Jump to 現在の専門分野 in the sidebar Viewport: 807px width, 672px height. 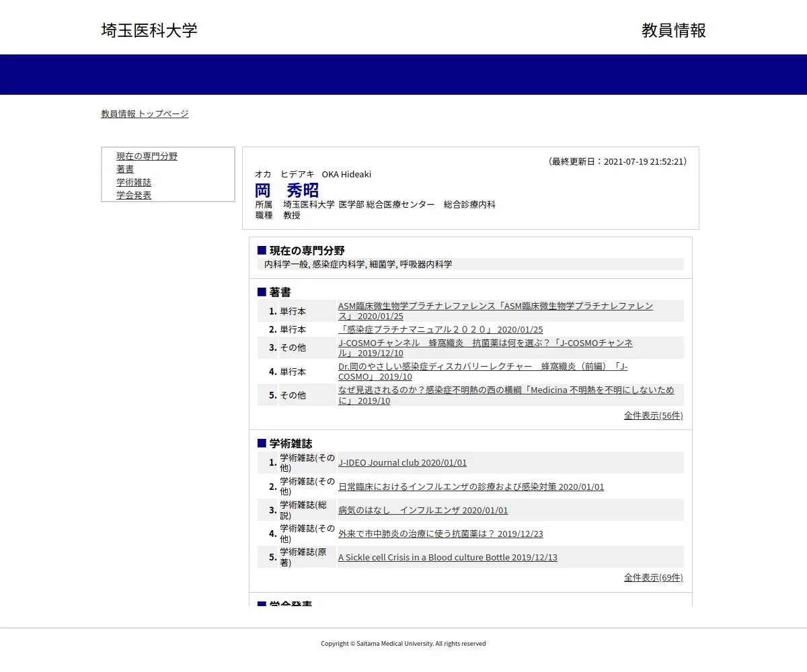[147, 156]
